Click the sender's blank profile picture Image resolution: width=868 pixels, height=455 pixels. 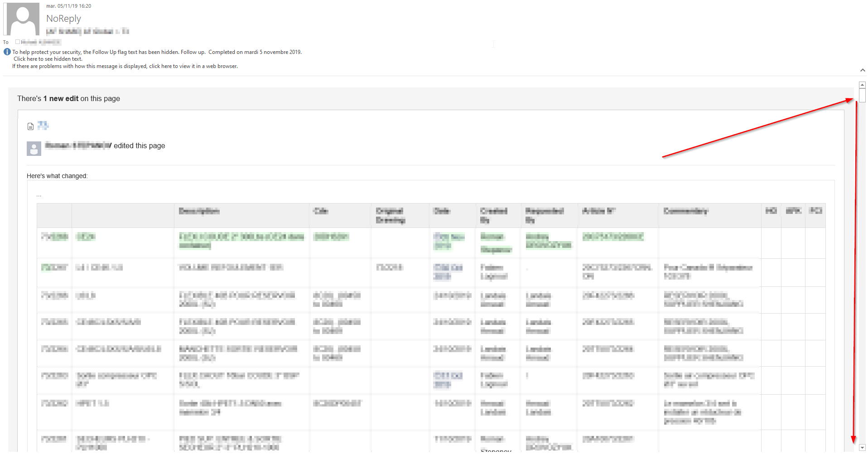point(21,18)
